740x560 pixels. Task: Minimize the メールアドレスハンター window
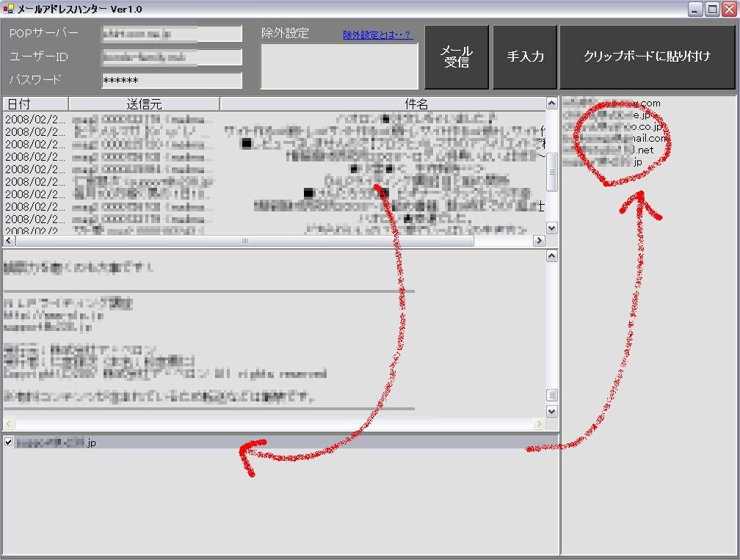[696, 9]
